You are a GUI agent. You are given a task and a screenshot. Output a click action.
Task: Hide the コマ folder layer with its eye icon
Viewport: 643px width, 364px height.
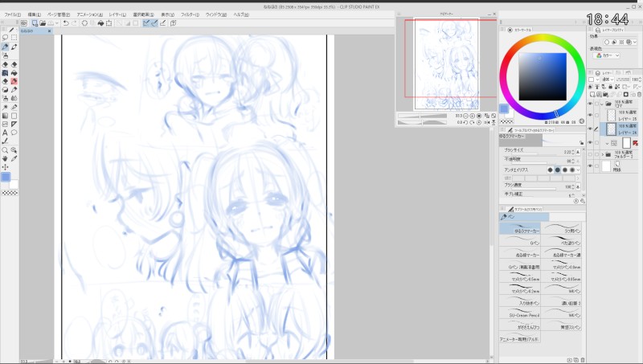591,104
